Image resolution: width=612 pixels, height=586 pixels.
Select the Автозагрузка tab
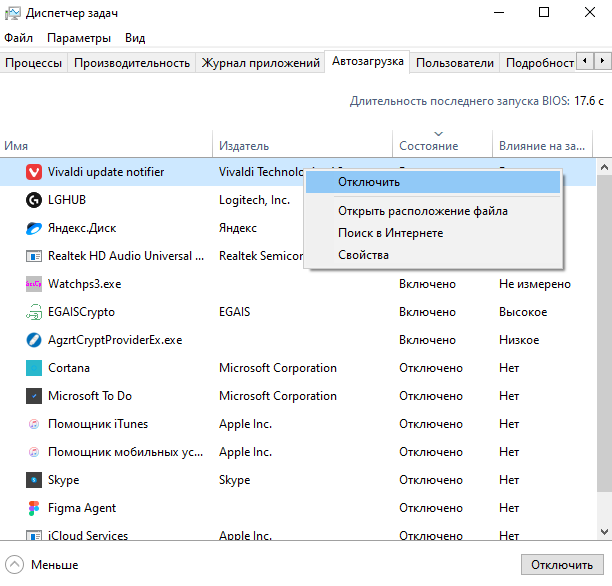tap(367, 61)
